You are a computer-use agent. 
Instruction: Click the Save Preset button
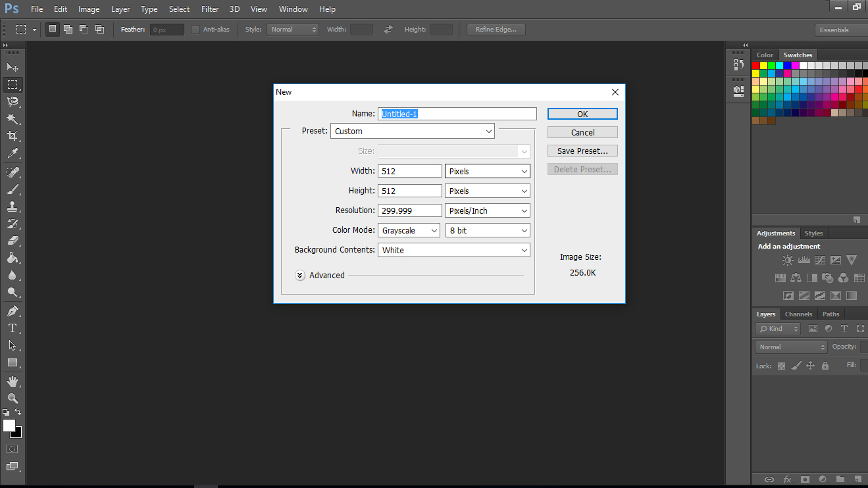click(x=582, y=151)
